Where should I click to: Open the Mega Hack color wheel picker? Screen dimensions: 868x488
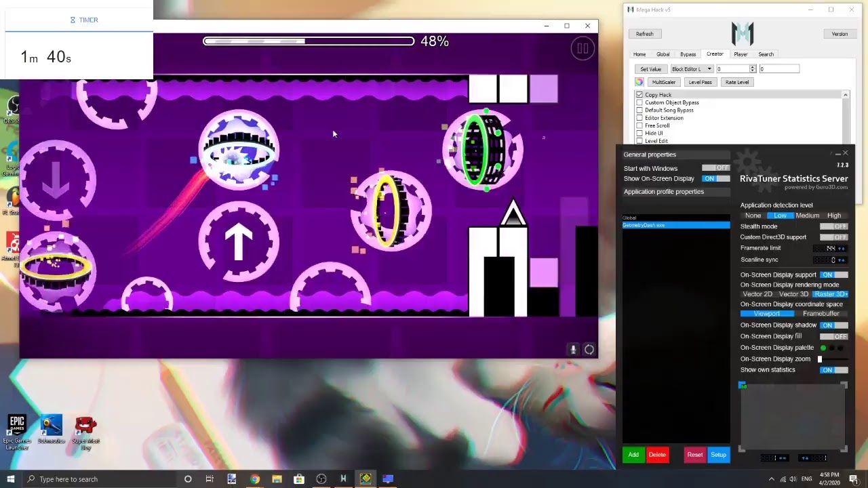(639, 82)
